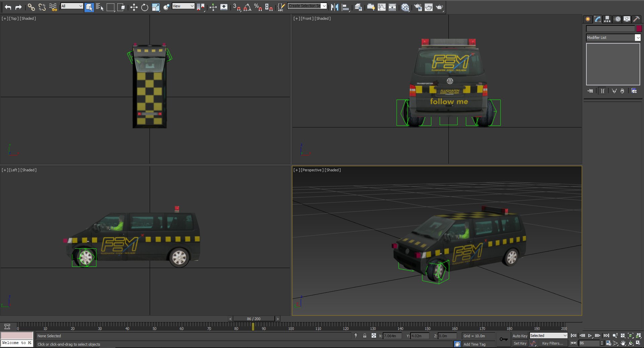Click the object name field in command panel
Screen dimensions: 644x348
click(x=610, y=29)
